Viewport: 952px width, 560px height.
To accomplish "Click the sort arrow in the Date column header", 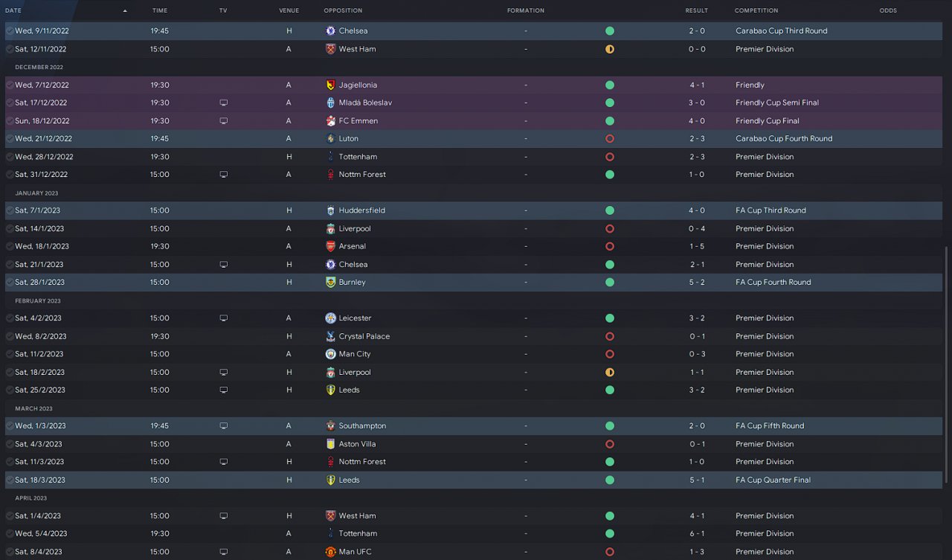I will pos(125,10).
